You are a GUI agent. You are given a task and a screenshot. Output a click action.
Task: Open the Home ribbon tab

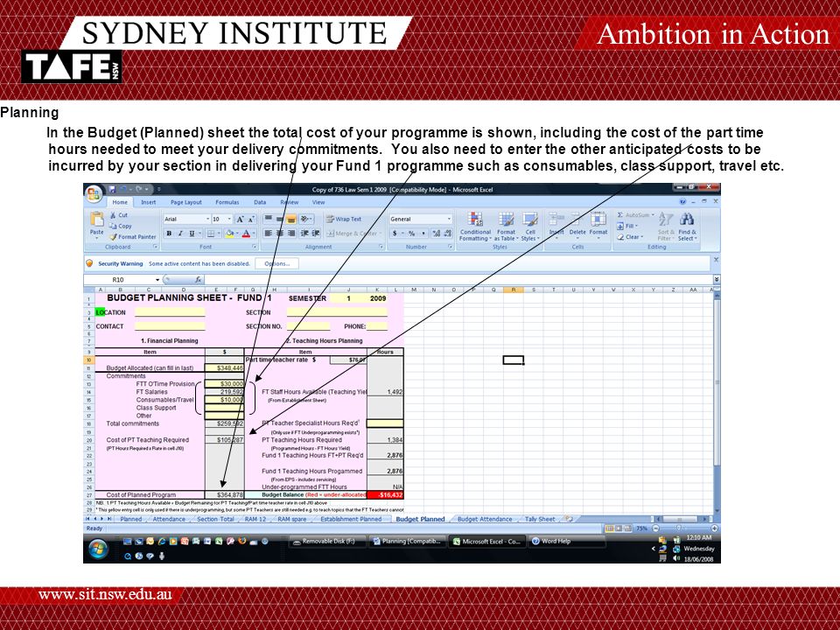(x=120, y=202)
